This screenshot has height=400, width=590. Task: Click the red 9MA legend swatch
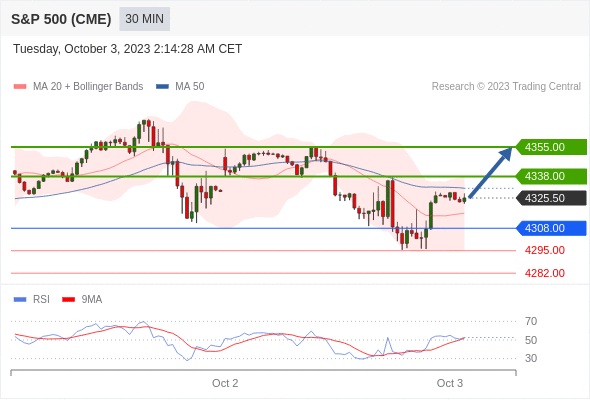[68, 300]
